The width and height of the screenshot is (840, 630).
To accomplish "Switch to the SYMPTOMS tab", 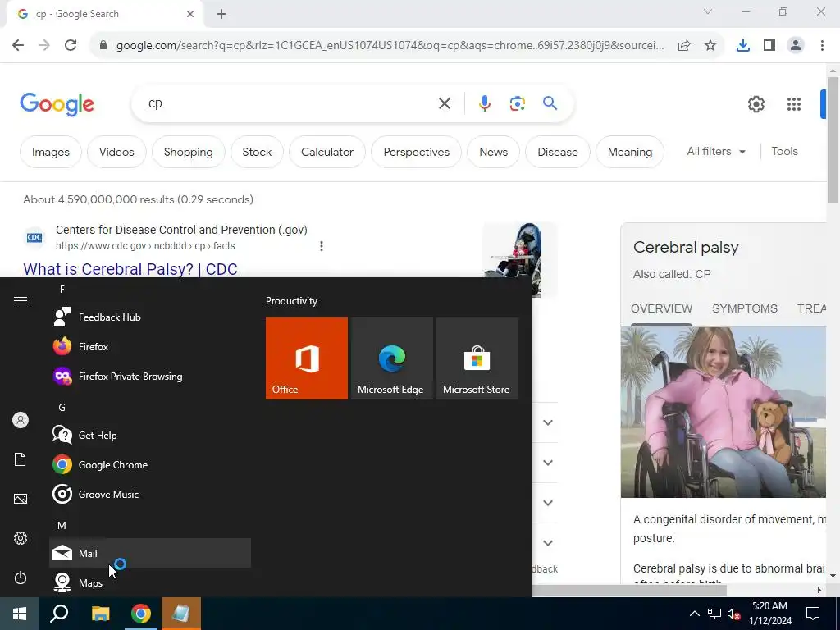I will [745, 308].
